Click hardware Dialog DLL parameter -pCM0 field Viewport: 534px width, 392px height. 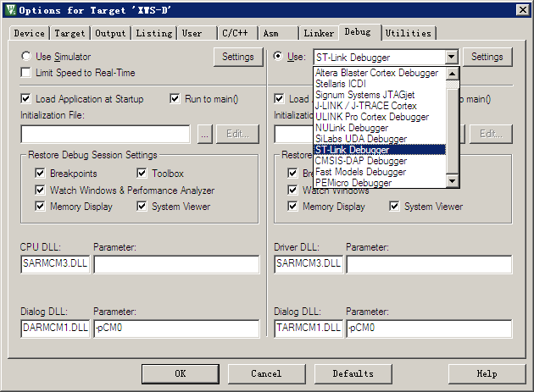[x=429, y=329]
